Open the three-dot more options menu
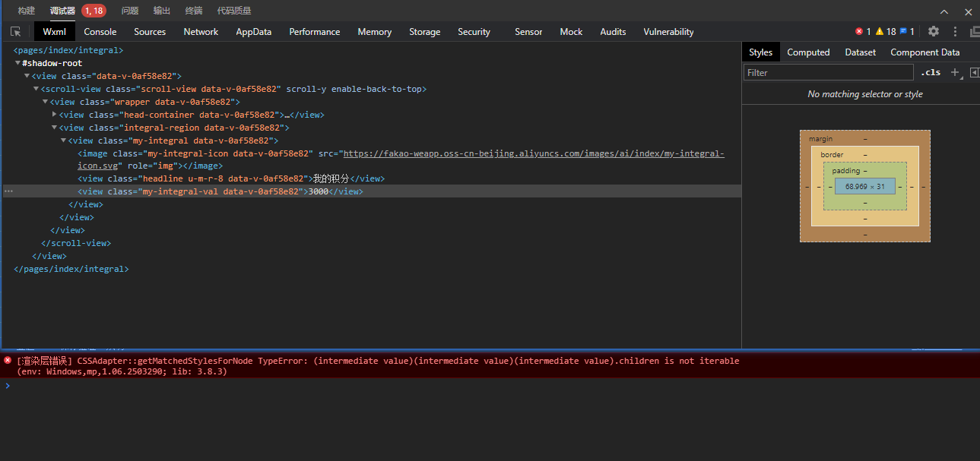 click(955, 31)
